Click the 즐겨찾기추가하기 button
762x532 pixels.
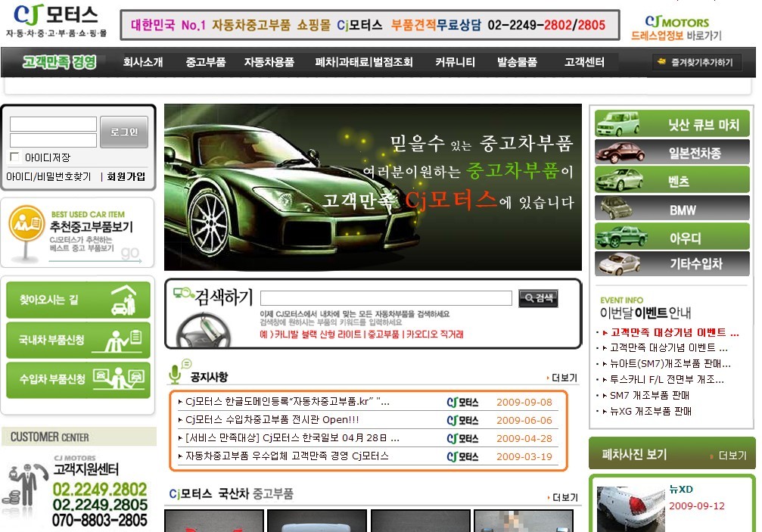(x=697, y=62)
